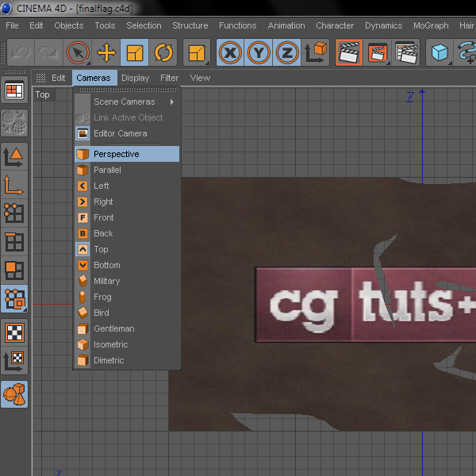Screen dimensions: 476x476
Task: Click the highlighted Texture tool in left palette
Action: coord(14,299)
